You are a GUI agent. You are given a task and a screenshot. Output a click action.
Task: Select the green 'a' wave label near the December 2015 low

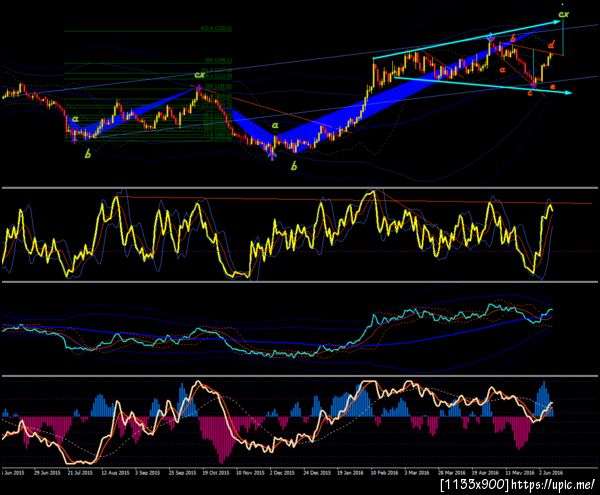tap(275, 125)
